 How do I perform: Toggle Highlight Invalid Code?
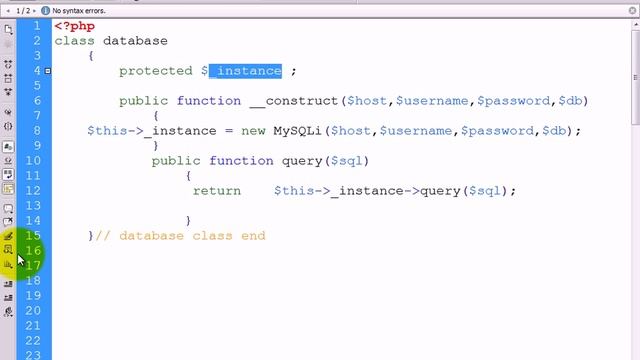click(x=8, y=160)
